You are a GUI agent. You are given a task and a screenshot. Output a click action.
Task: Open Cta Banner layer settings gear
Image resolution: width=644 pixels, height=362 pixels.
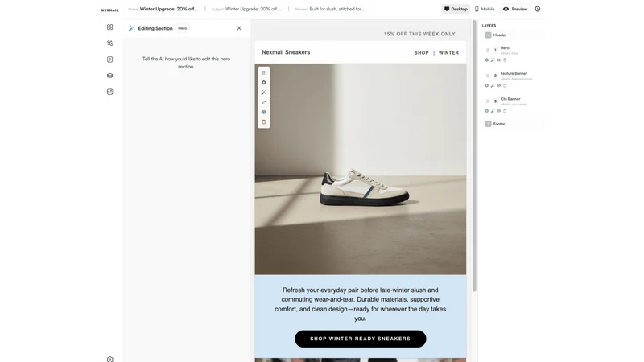[487, 111]
